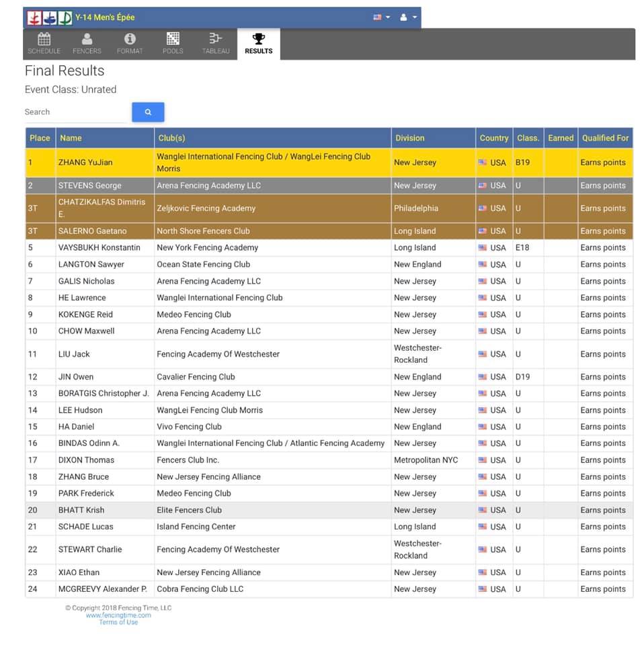Select VAYSBUKH Konstantin name cell

coord(105,248)
